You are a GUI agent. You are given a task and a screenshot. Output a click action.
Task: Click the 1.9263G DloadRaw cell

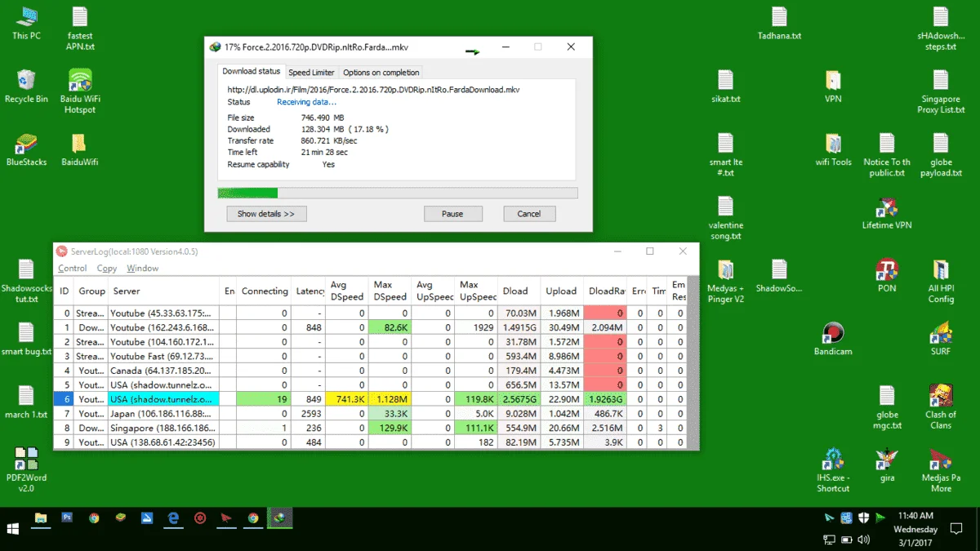click(x=606, y=399)
